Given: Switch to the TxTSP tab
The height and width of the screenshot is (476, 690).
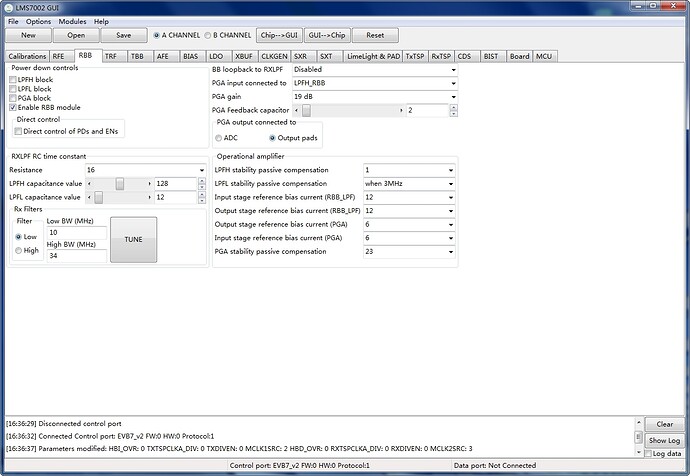Looking at the screenshot, I should 415,56.
